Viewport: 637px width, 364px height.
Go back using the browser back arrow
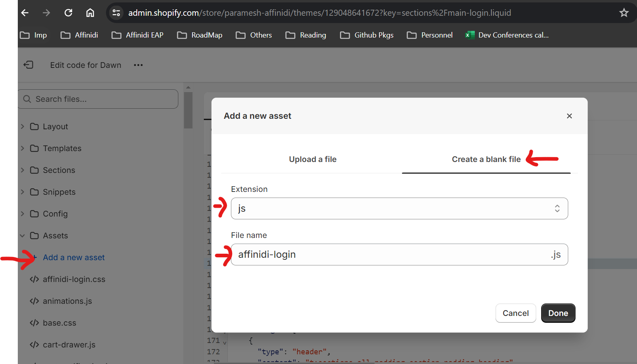(25, 13)
